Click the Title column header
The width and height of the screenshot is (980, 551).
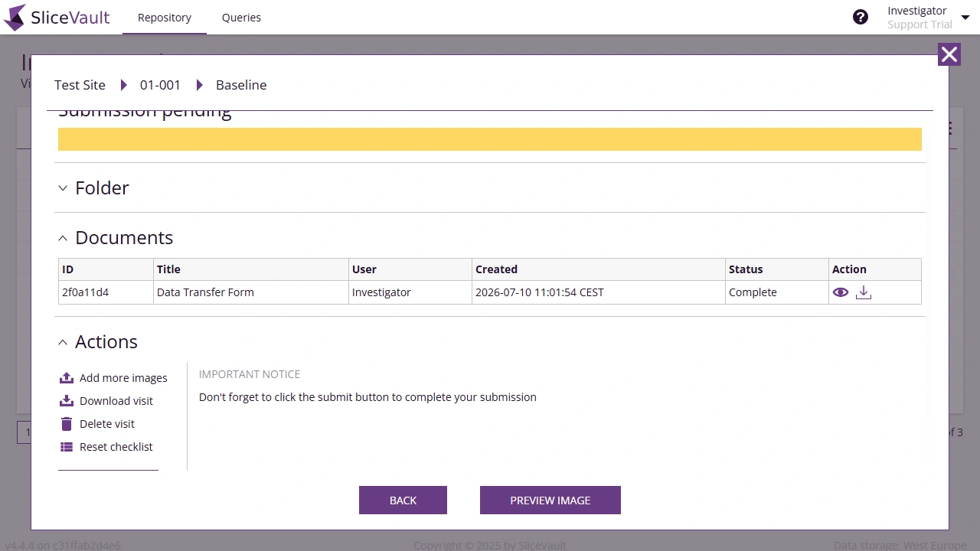(251, 269)
